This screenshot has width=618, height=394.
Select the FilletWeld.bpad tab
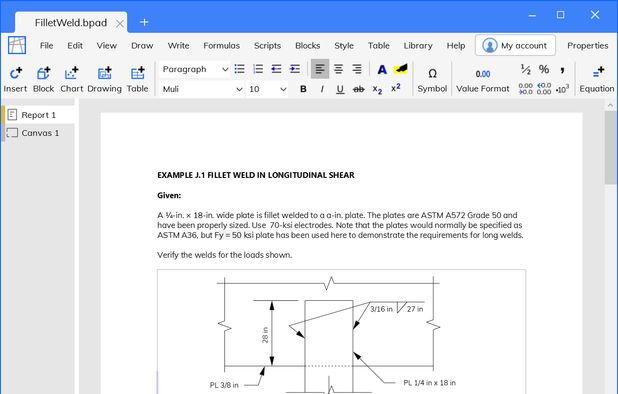click(x=71, y=23)
